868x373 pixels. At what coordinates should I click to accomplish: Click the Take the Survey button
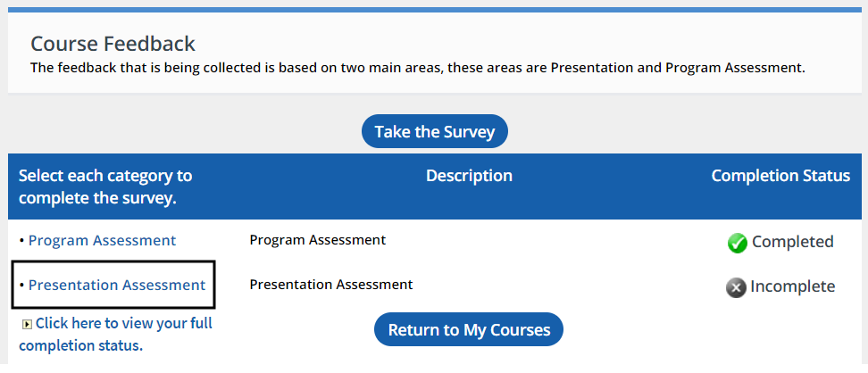click(434, 132)
